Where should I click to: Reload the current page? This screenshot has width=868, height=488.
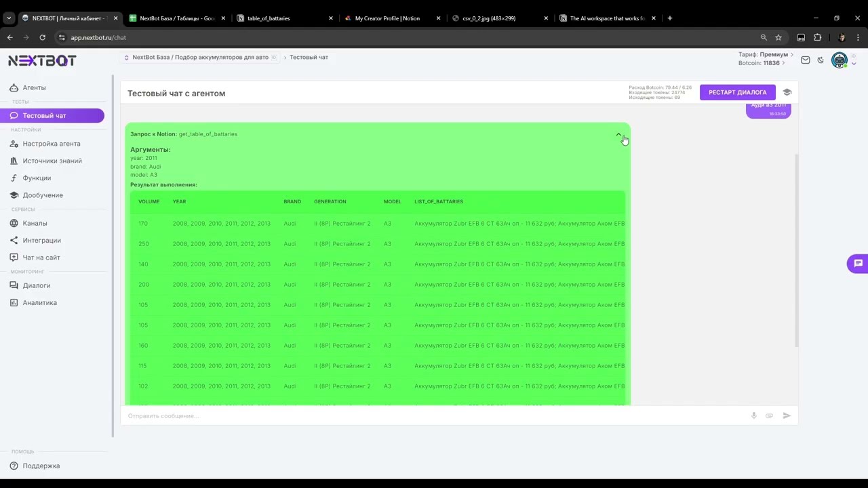coord(42,37)
